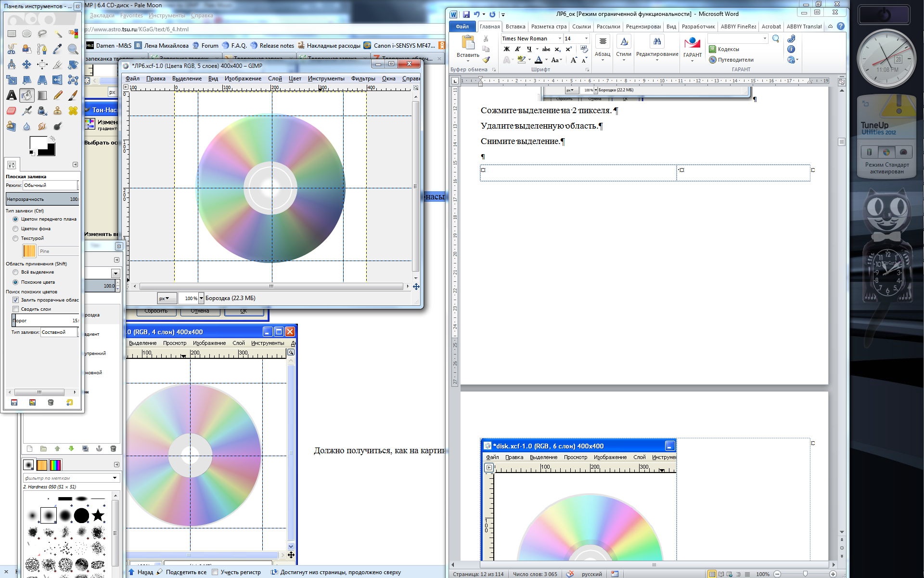Image resolution: width=924 pixels, height=578 pixels.
Task: Pick the Text tool in GIMP toolbox
Action: pyautogui.click(x=12, y=95)
